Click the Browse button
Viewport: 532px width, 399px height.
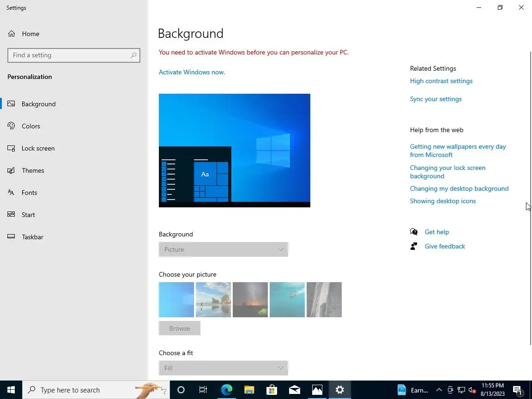(x=180, y=328)
